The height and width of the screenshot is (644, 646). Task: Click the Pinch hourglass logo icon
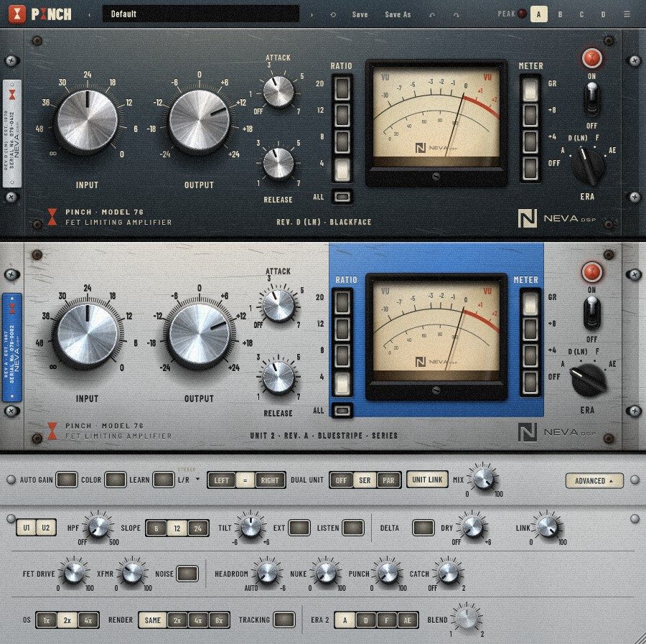[x=17, y=14]
